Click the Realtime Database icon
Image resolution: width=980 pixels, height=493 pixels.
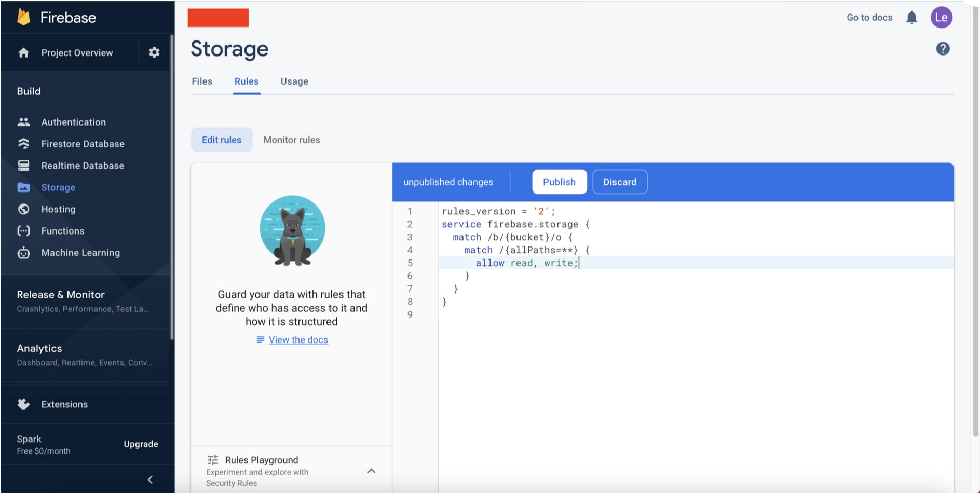click(x=23, y=166)
